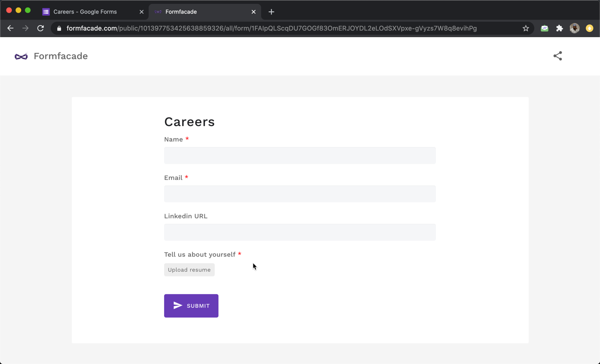This screenshot has width=600, height=364.
Task: Click into the Email text field
Action: point(300,194)
